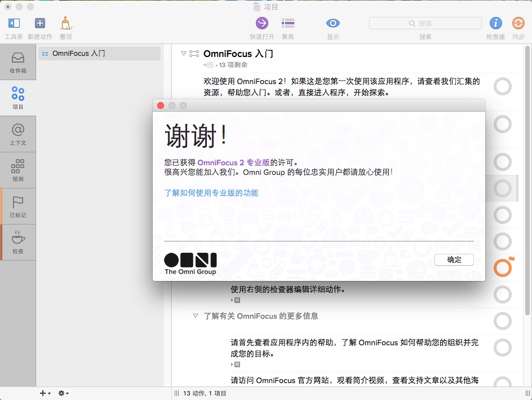Viewport: 532px width, 400px height.
Task: Open the gear action menu at bottom
Action: point(63,393)
